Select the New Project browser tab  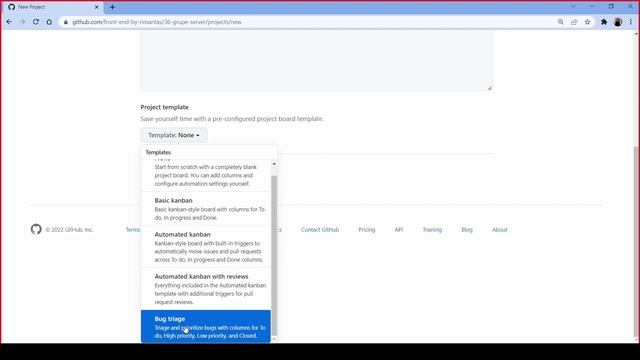53,7
